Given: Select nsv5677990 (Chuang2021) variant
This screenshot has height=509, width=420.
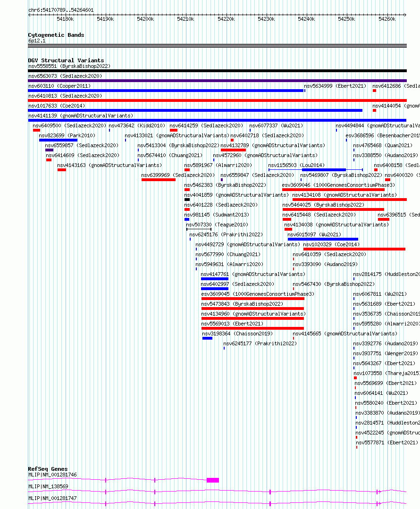Looking at the screenshot, I should (x=228, y=254).
